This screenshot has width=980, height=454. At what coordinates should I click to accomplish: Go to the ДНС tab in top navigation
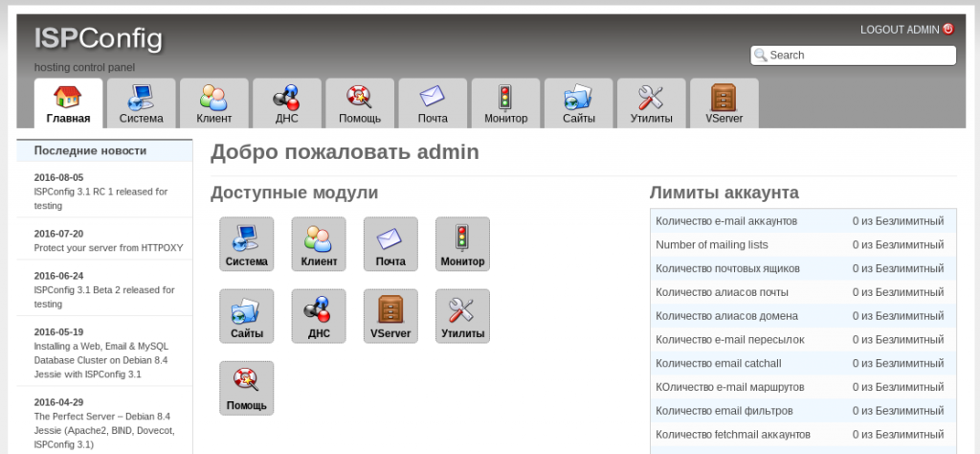(x=287, y=103)
